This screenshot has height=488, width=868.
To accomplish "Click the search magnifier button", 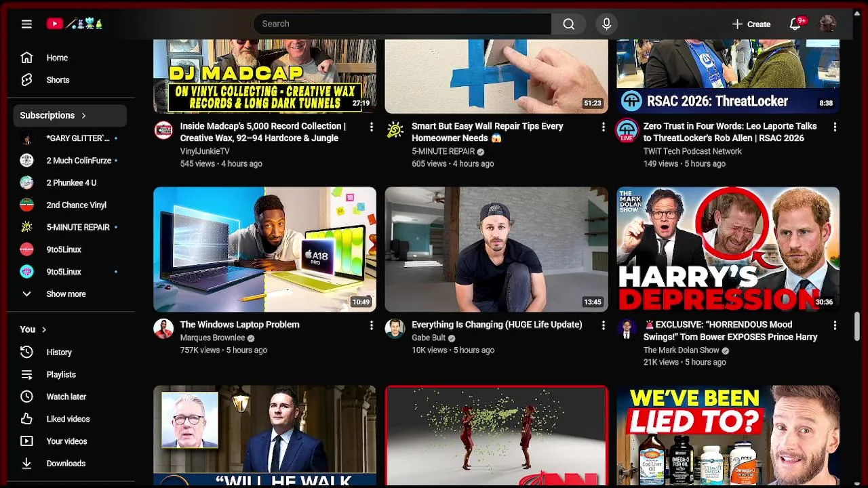I will click(568, 24).
